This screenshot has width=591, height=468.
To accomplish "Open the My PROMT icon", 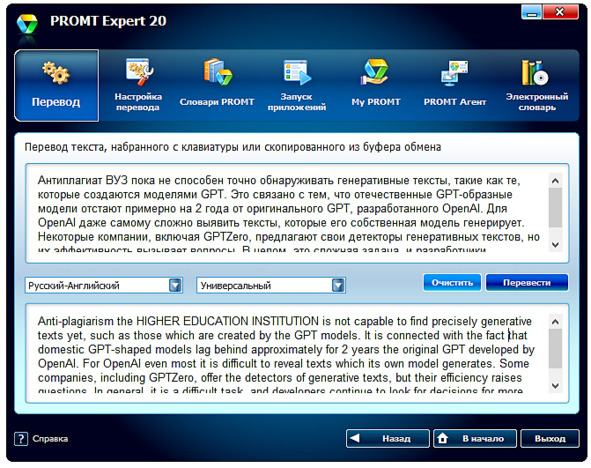I will tap(375, 72).
